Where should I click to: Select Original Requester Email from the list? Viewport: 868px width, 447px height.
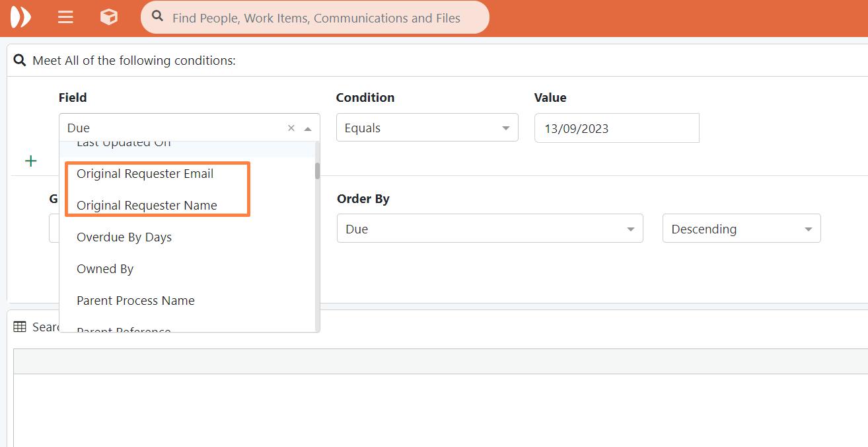coord(145,174)
